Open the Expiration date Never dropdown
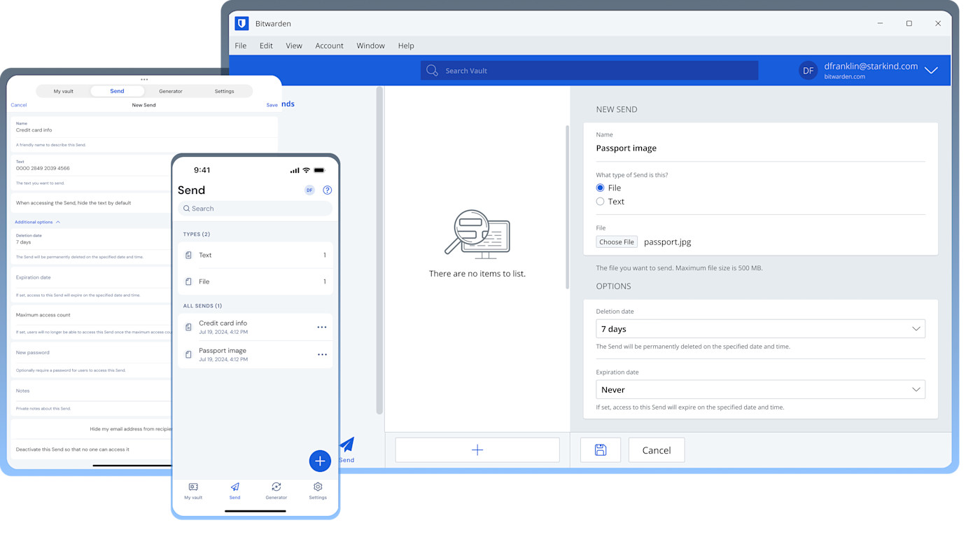 pos(760,390)
